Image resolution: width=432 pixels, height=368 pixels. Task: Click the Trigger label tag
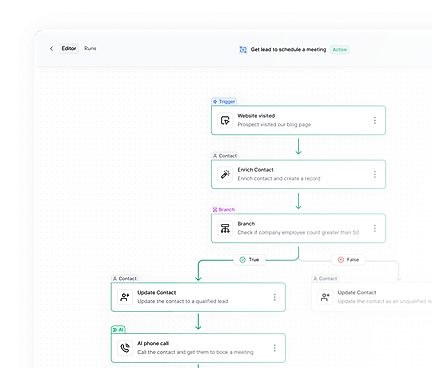click(x=224, y=101)
